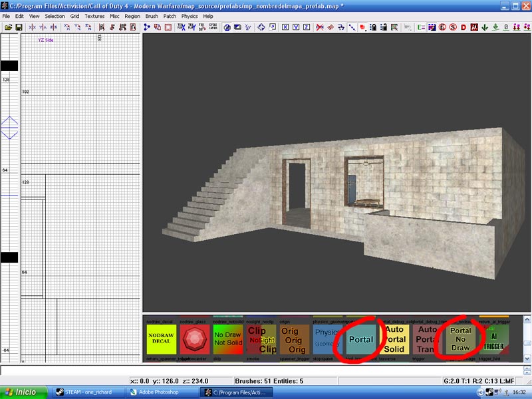Click the console input field

(x=261, y=370)
